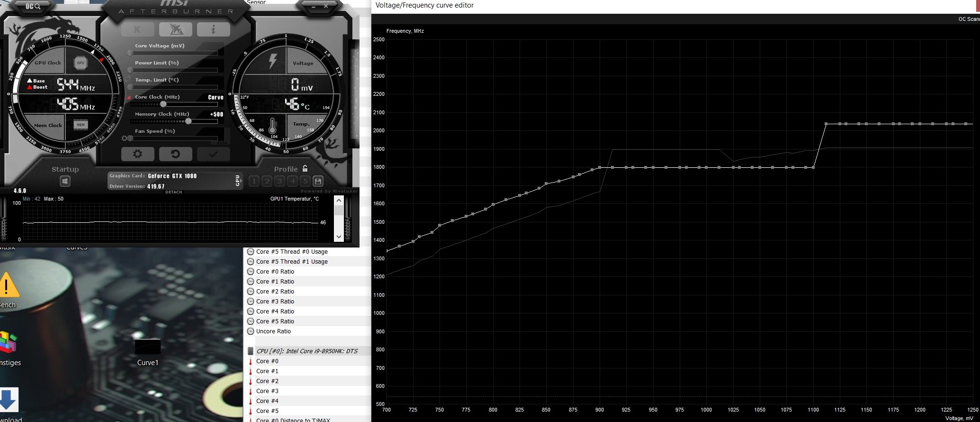The height and width of the screenshot is (422, 980).
Task: Select the Uncore Ratio sensor row
Action: point(307,331)
